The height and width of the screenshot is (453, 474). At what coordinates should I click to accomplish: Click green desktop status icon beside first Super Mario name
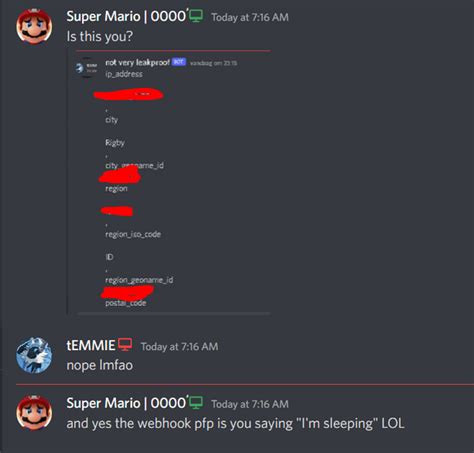(x=196, y=16)
